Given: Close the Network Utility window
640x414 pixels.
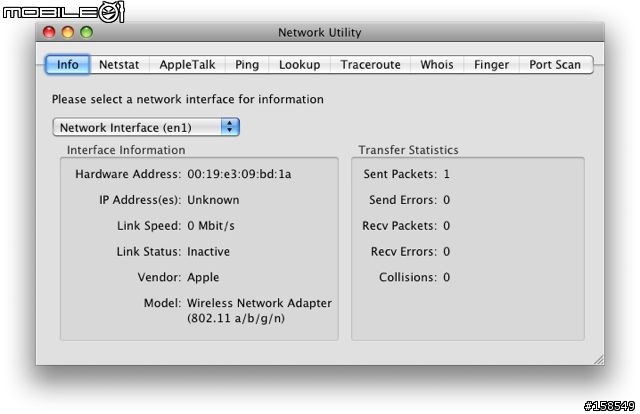Looking at the screenshot, I should coord(49,32).
